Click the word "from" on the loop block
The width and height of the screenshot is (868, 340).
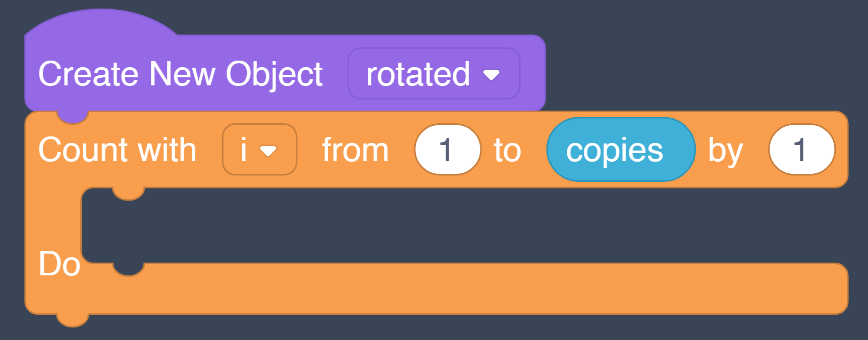[355, 150]
